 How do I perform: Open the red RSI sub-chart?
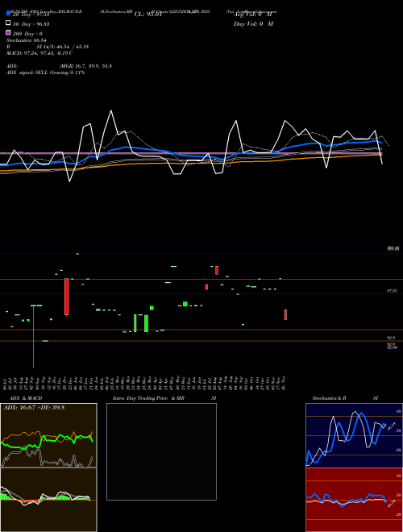354,500
